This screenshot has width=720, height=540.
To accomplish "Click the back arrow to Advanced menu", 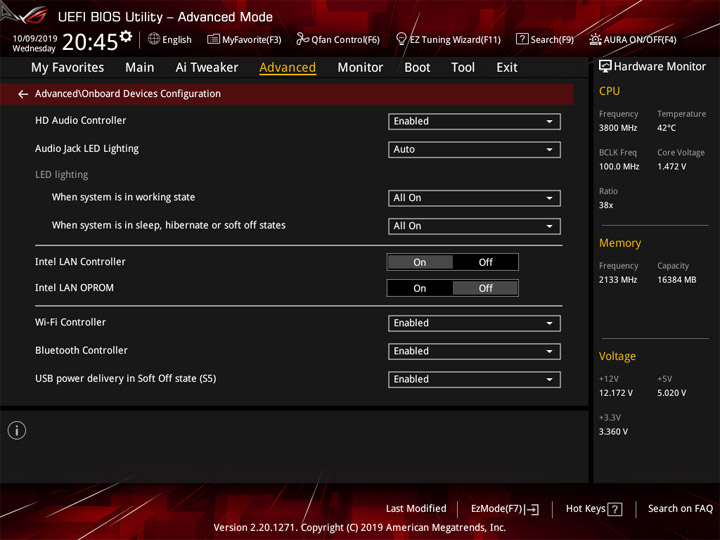I will [x=23, y=94].
